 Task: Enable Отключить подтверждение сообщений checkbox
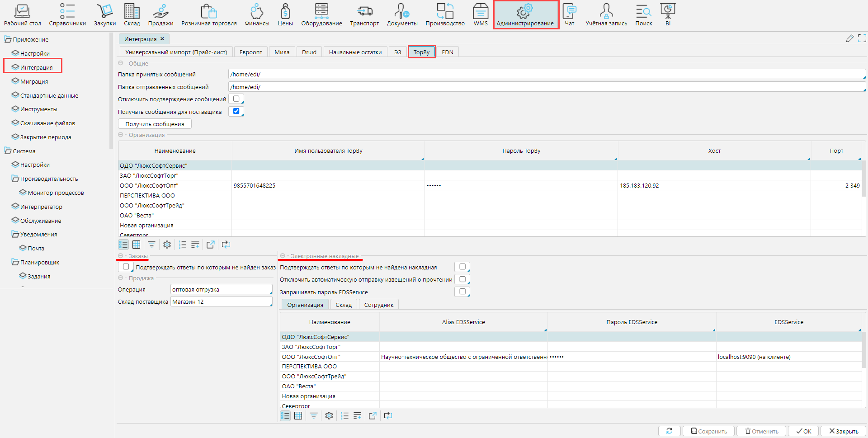coord(236,99)
